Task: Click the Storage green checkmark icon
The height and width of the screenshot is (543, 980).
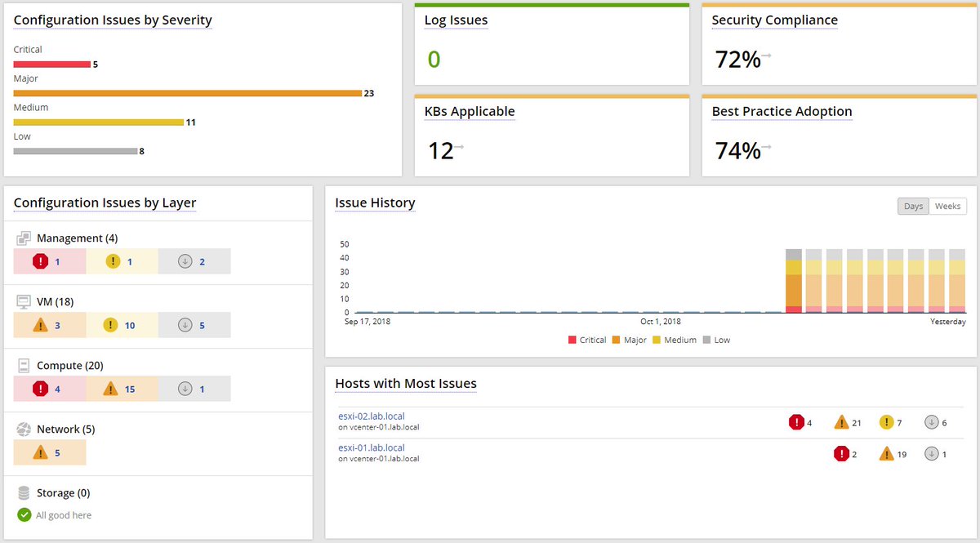Action: click(24, 515)
